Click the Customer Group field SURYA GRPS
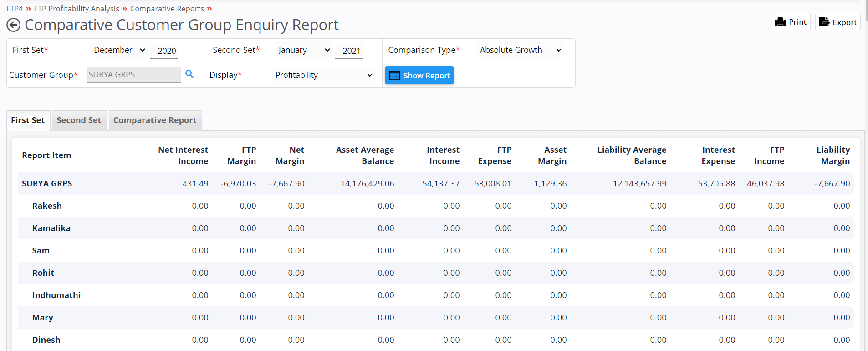 coord(133,75)
